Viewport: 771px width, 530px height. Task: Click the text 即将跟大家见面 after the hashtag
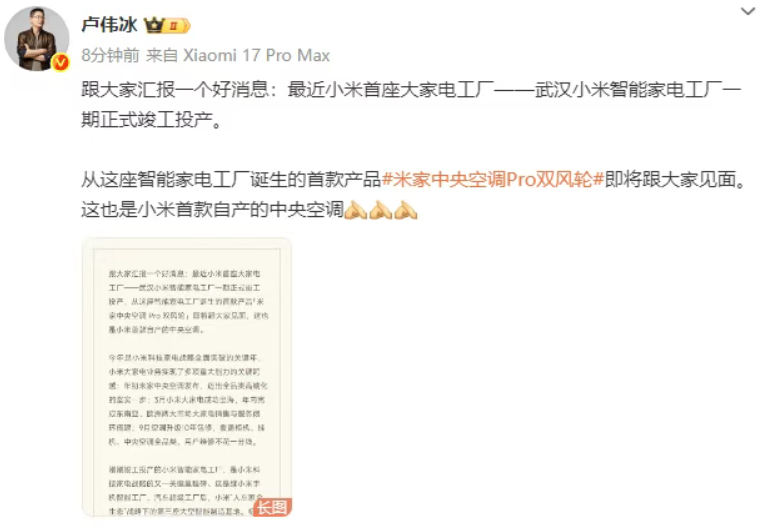(675, 179)
